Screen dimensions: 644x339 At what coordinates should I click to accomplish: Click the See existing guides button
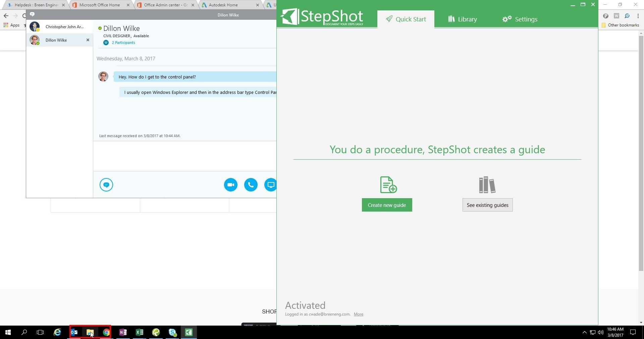[x=487, y=205]
